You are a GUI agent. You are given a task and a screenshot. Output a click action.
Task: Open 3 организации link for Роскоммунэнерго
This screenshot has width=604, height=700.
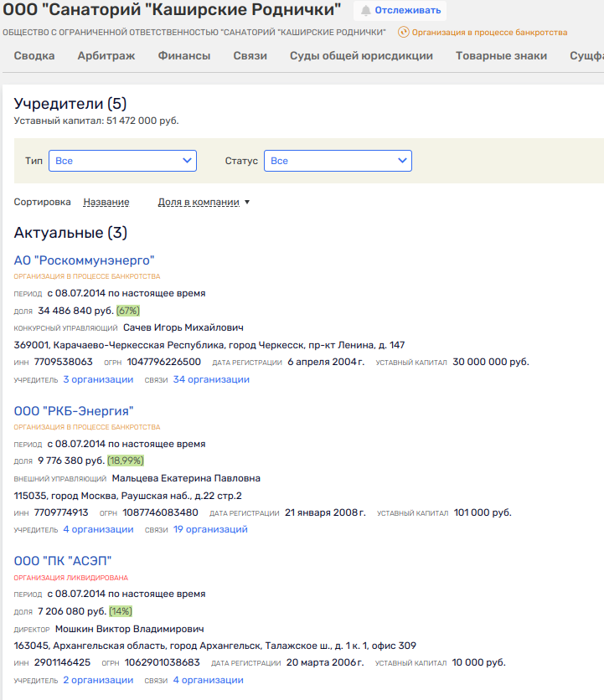pos(98,379)
